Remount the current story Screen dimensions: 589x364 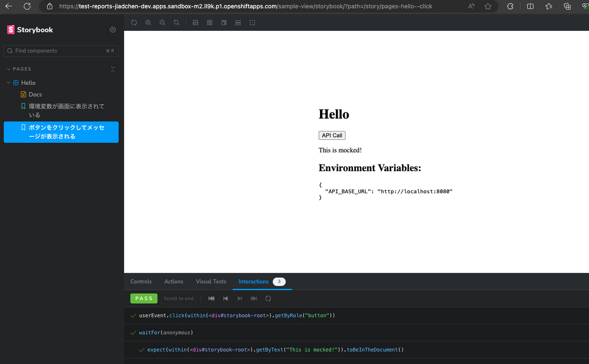(x=134, y=23)
